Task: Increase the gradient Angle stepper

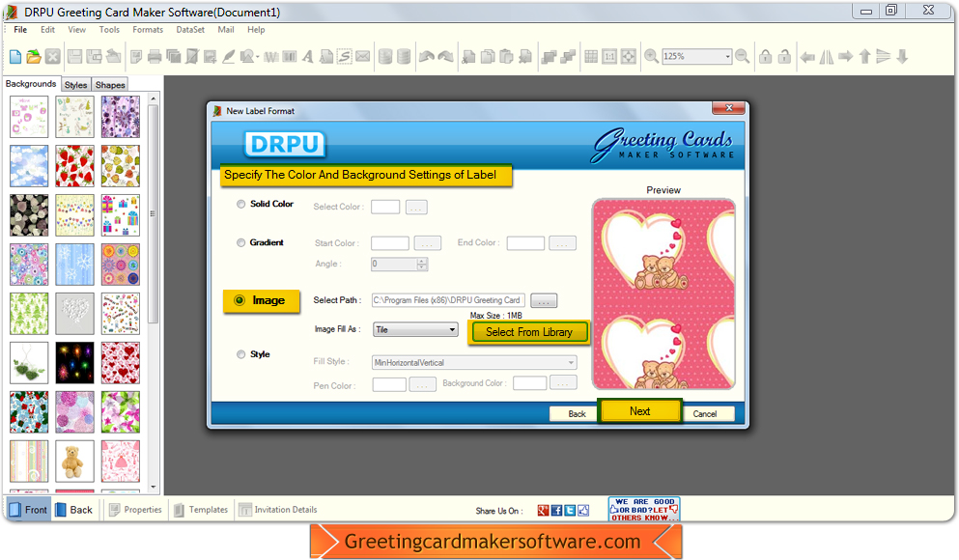Action: pyautogui.click(x=421, y=261)
